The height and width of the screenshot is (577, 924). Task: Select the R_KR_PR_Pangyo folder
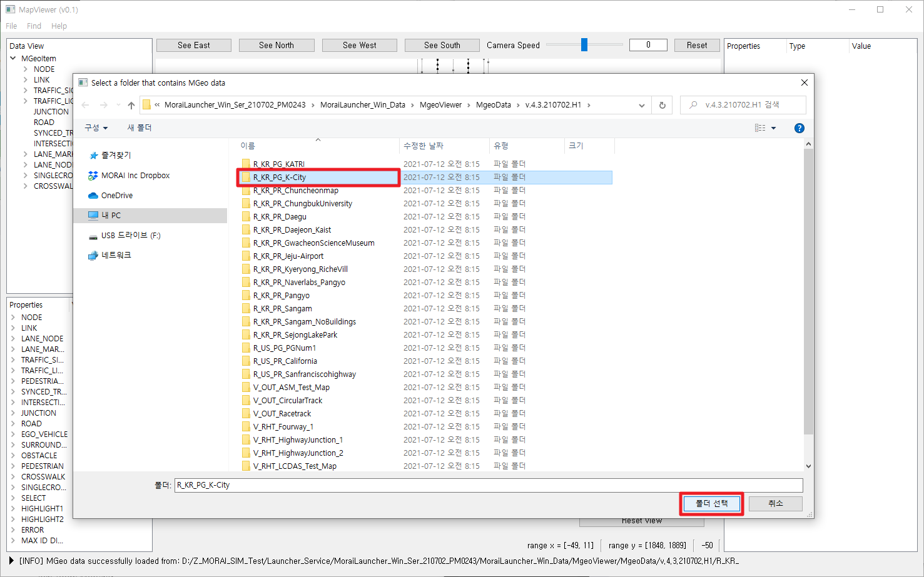(x=281, y=296)
